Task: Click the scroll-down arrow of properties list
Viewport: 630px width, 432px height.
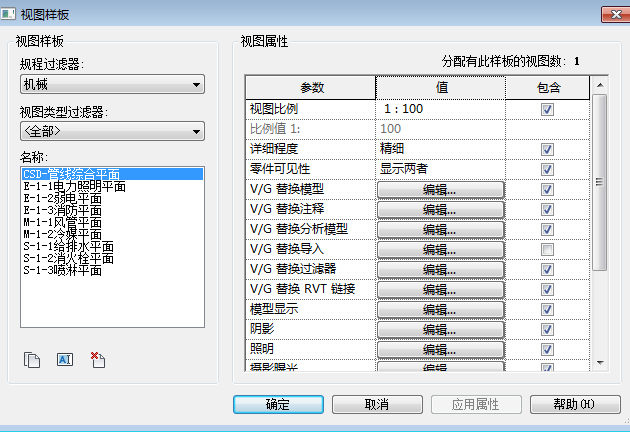Action: pyautogui.click(x=600, y=362)
